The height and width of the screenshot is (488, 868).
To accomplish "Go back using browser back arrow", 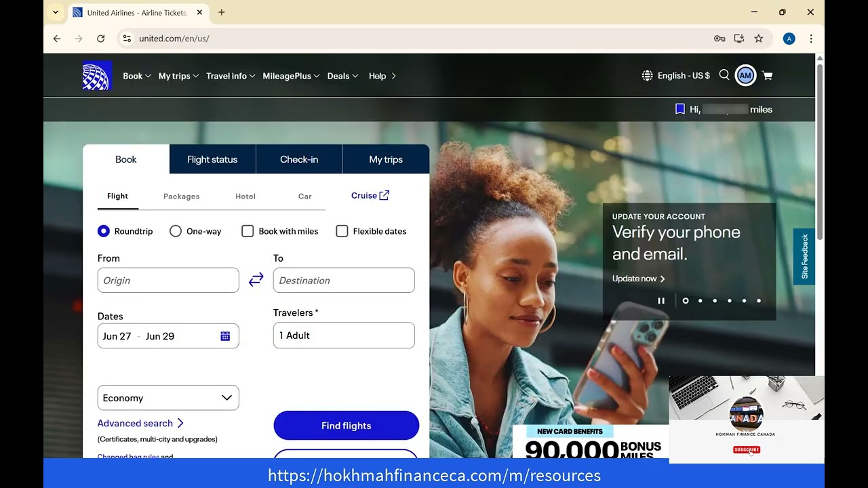I will pyautogui.click(x=57, y=39).
